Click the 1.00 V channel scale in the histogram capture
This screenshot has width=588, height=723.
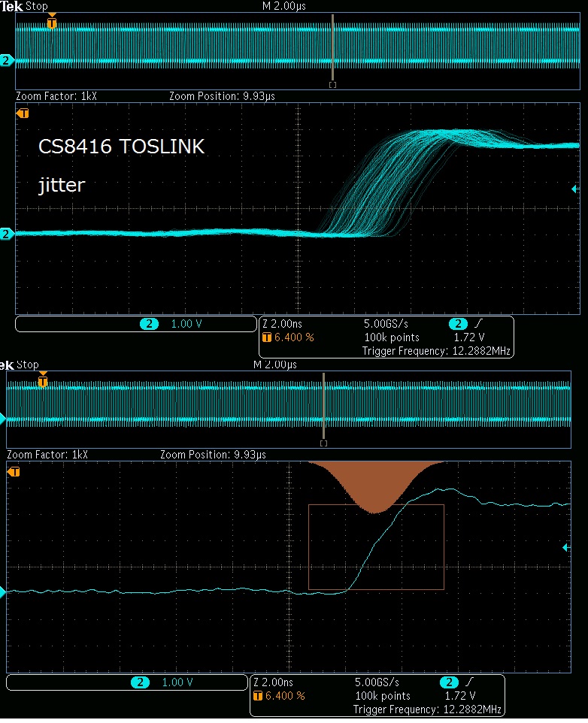pyautogui.click(x=177, y=682)
